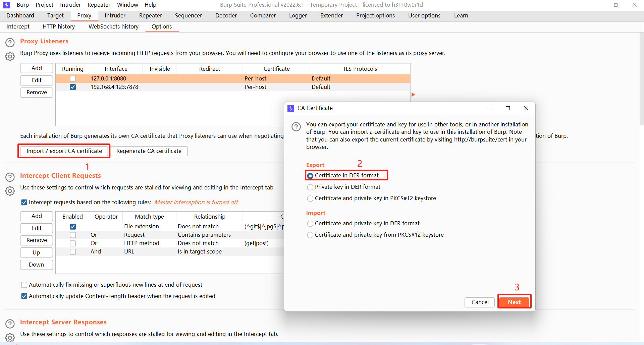Open help for Intercept Server Responses
The image size is (644, 345).
coord(10,324)
